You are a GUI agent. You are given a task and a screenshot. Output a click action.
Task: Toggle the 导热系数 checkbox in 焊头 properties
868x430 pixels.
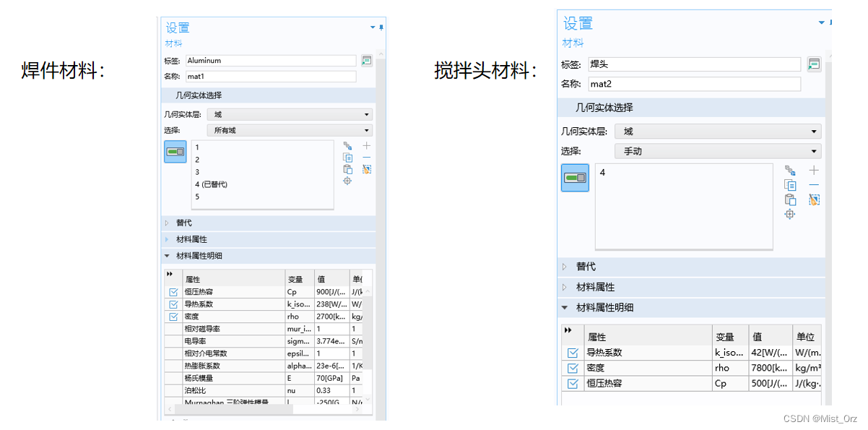click(573, 352)
